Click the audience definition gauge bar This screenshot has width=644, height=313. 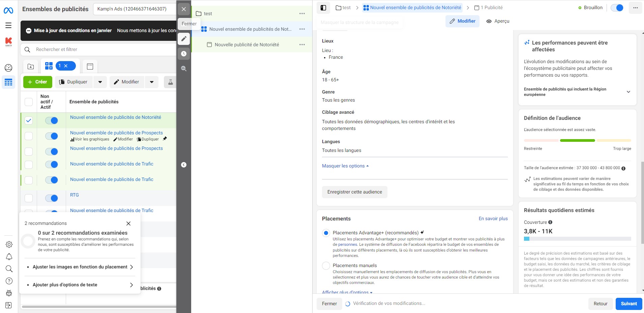point(577,140)
